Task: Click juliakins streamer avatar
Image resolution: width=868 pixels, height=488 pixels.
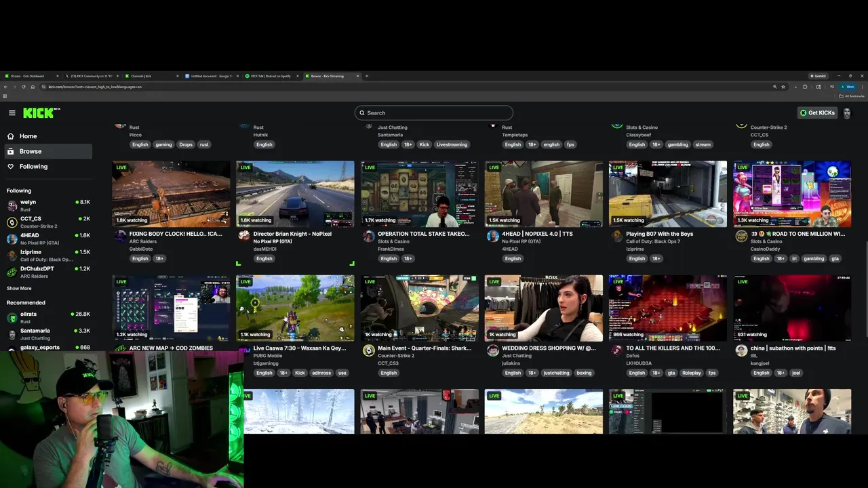Action: tap(492, 350)
